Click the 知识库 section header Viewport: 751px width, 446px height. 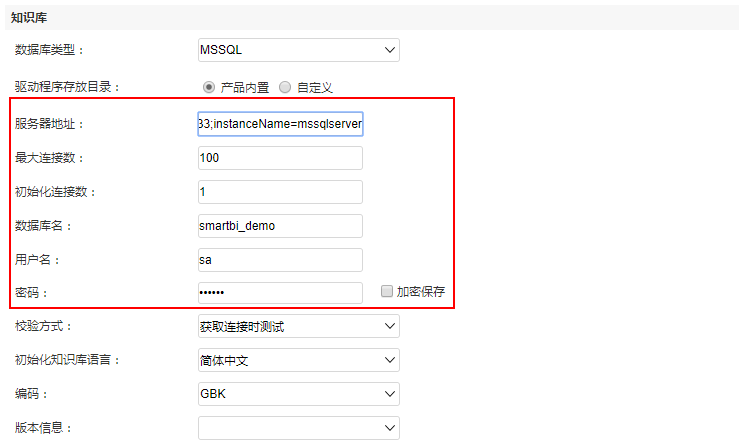[x=29, y=18]
